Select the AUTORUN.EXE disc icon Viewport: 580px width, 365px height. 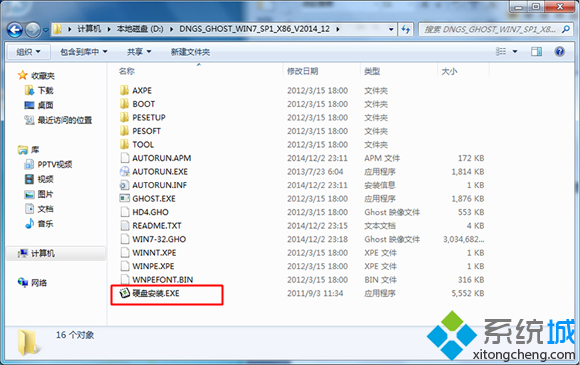125,171
